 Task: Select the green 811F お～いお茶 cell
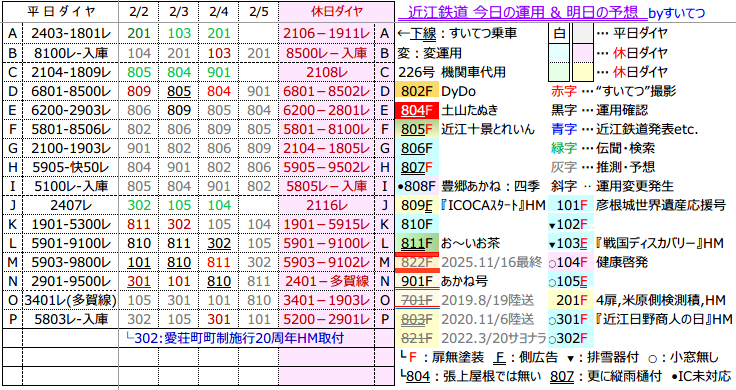coord(417,243)
